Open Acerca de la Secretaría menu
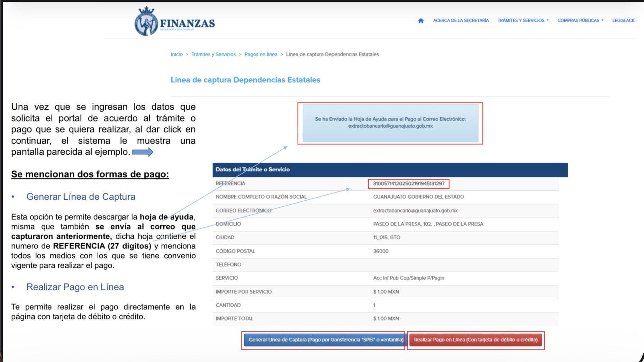 (x=461, y=20)
